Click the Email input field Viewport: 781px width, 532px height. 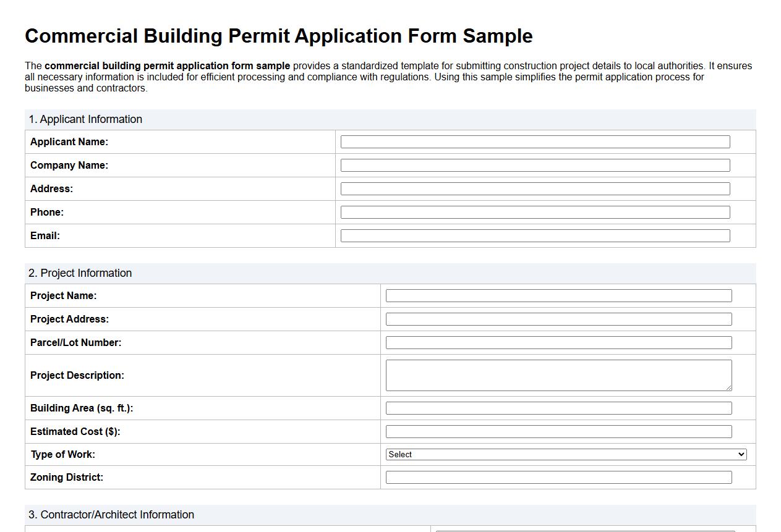coord(534,235)
